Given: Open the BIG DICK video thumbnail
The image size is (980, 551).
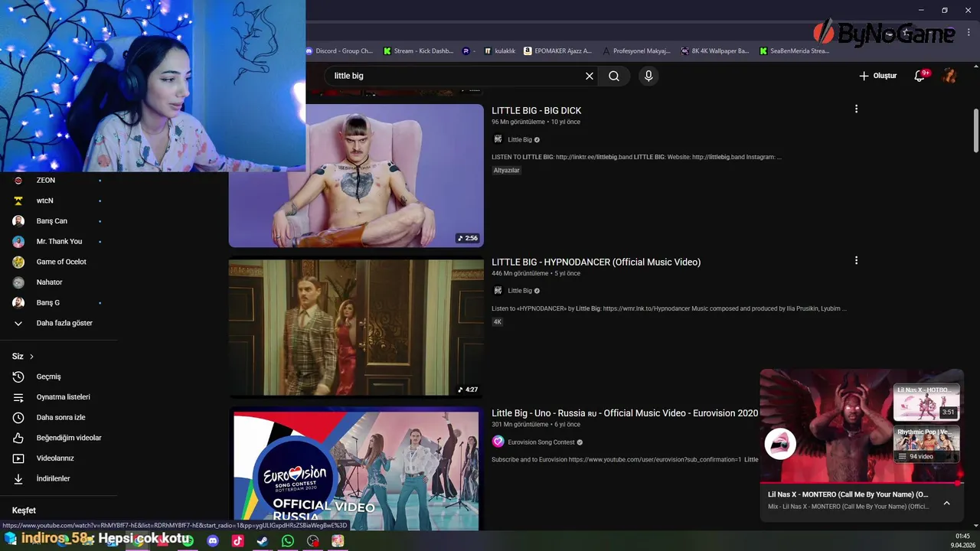Looking at the screenshot, I should tap(356, 175).
